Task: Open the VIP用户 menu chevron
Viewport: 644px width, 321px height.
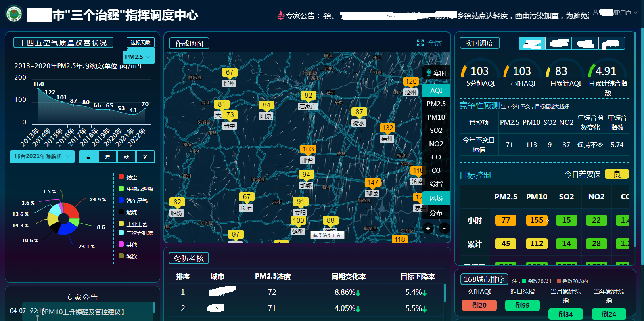Action: tap(636, 13)
